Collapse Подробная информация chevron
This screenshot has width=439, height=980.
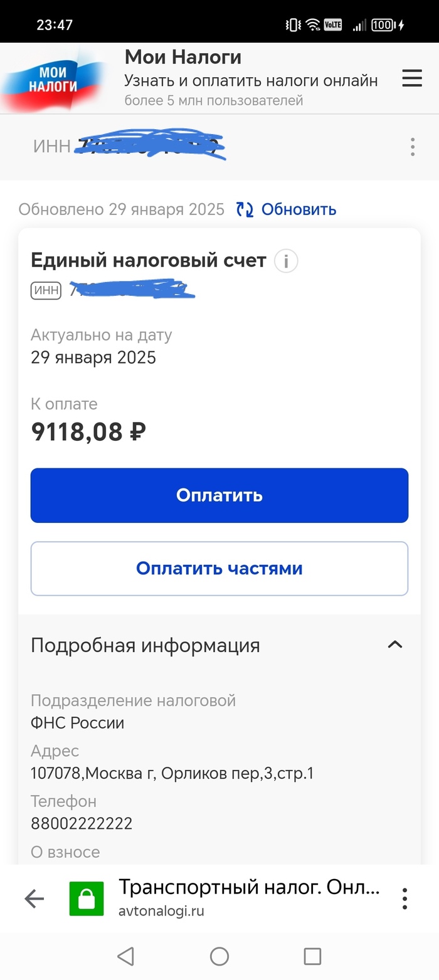(394, 645)
